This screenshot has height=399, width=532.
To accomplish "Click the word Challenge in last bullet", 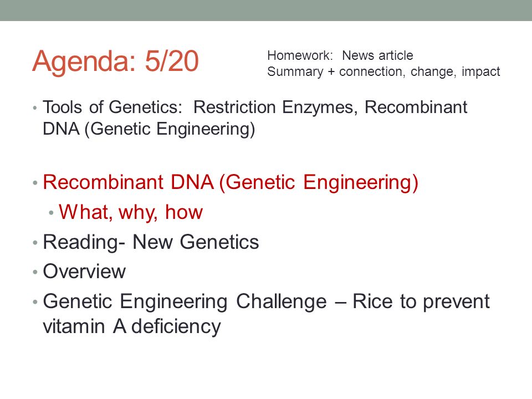I will click(x=282, y=301).
